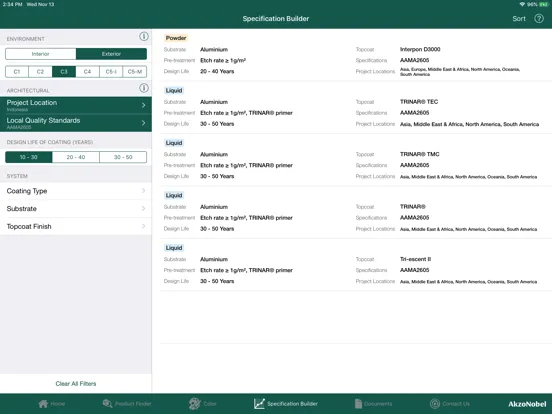Go to the Color tab label
This screenshot has width=552, height=414.
click(x=210, y=404)
